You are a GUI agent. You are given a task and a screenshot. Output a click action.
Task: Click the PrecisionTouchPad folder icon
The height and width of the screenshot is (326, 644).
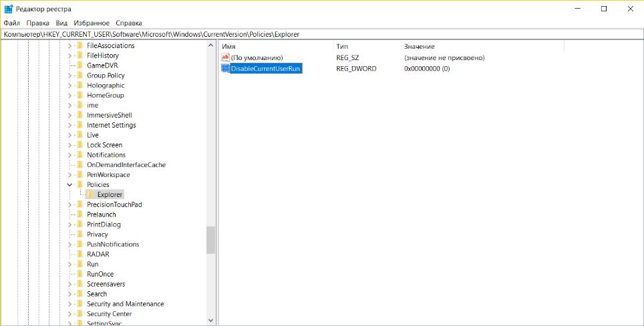80,204
